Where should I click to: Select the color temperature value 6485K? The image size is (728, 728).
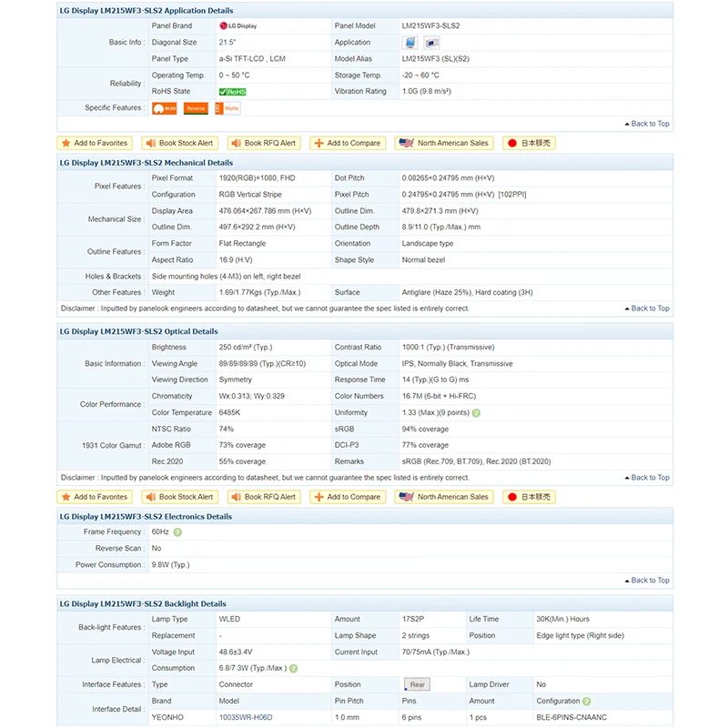pos(230,413)
